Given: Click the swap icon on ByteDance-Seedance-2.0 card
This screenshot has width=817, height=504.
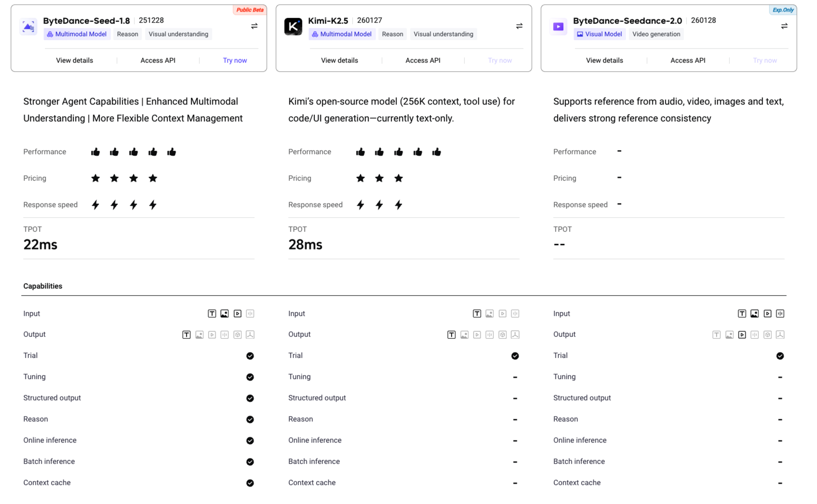Looking at the screenshot, I should click(x=784, y=26).
